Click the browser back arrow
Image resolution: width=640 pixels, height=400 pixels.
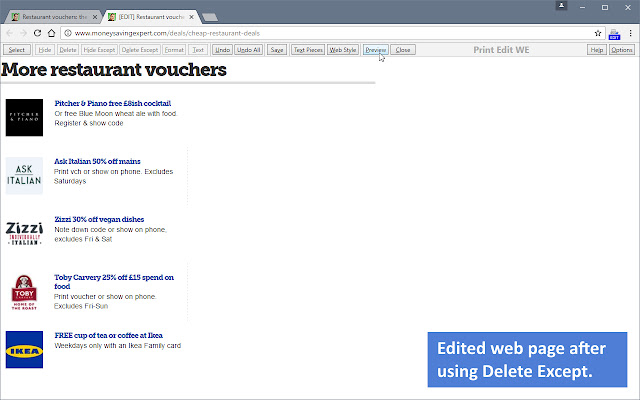click(9, 33)
